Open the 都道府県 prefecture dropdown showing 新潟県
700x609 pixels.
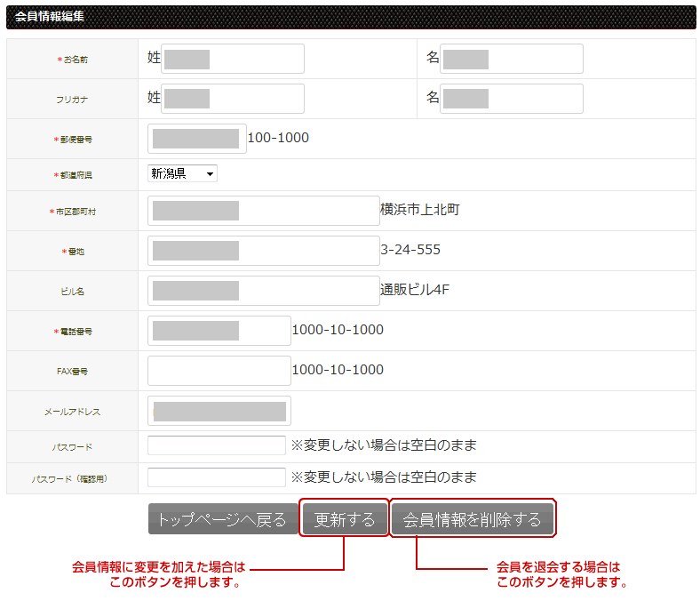coord(182,174)
